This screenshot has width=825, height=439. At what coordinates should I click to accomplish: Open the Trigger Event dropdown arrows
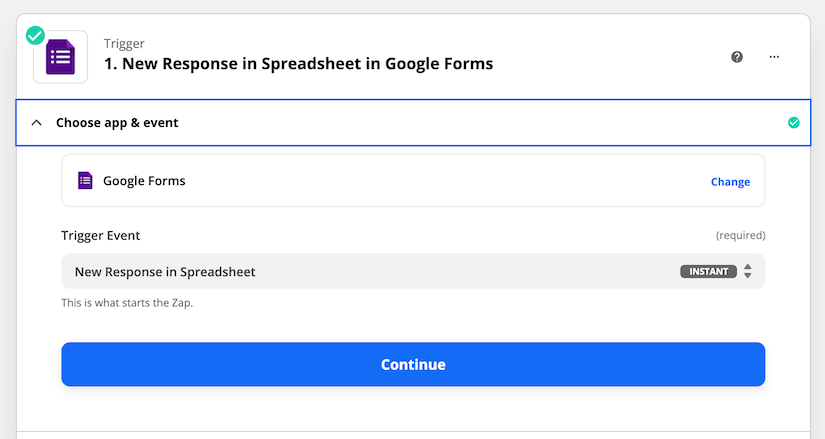747,272
